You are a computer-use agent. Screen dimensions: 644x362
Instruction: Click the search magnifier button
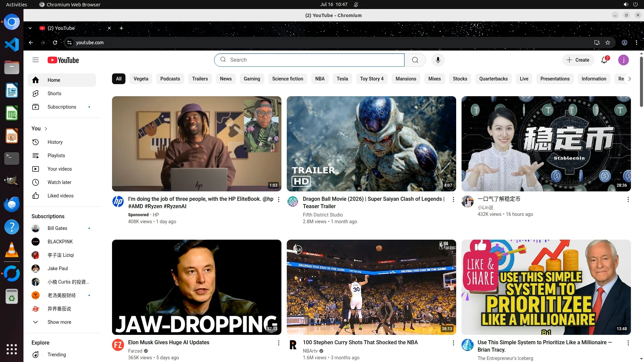(415, 60)
